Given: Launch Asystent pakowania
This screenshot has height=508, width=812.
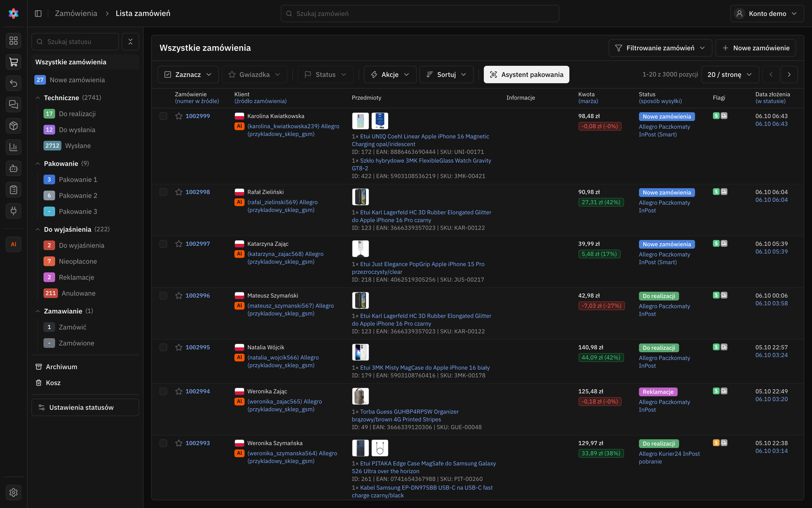Looking at the screenshot, I should click(526, 75).
